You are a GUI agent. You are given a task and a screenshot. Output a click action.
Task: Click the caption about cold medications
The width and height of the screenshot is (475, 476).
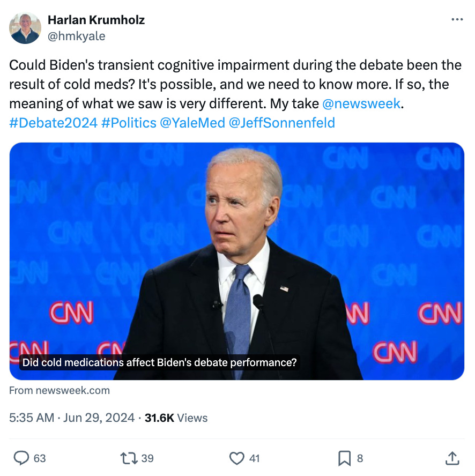(159, 362)
